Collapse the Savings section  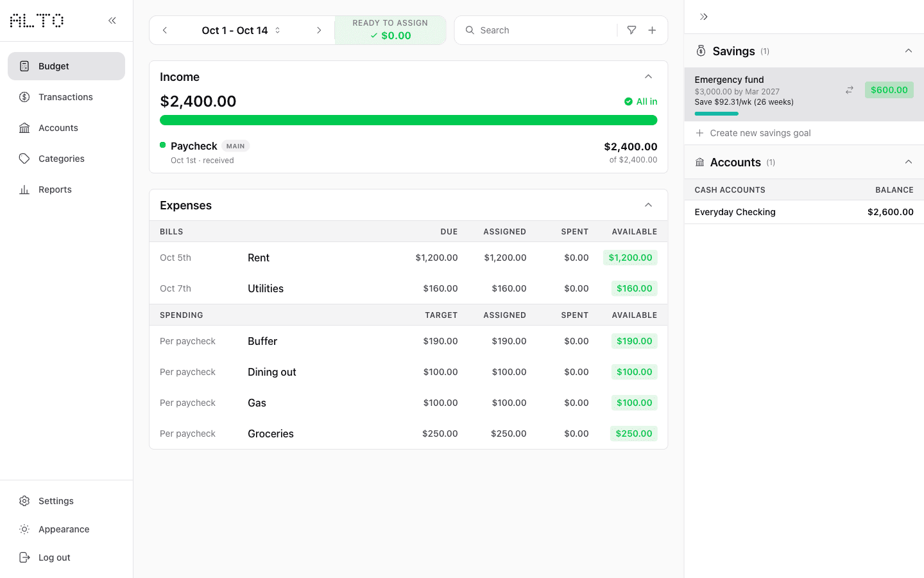click(x=908, y=51)
